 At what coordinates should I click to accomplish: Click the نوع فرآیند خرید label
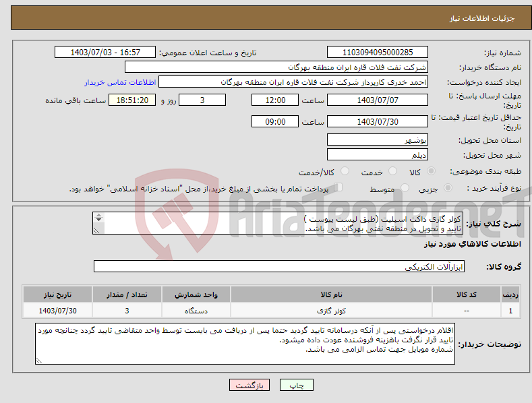(x=494, y=188)
